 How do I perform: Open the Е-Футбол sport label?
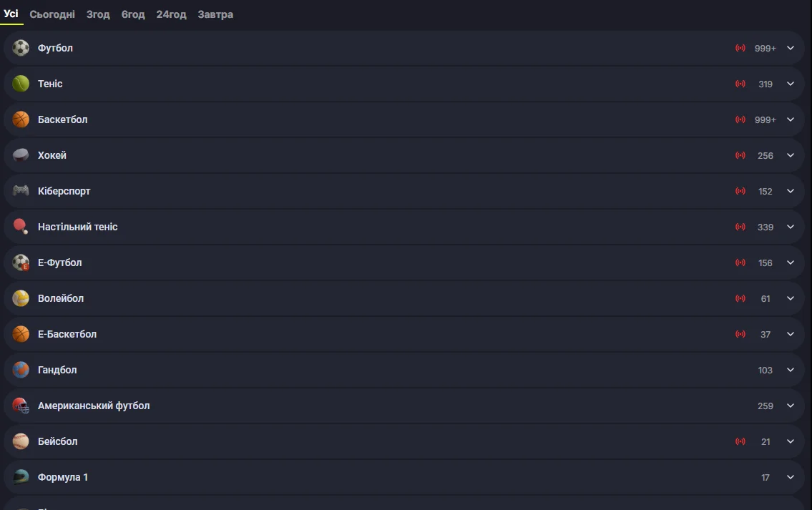pos(59,263)
